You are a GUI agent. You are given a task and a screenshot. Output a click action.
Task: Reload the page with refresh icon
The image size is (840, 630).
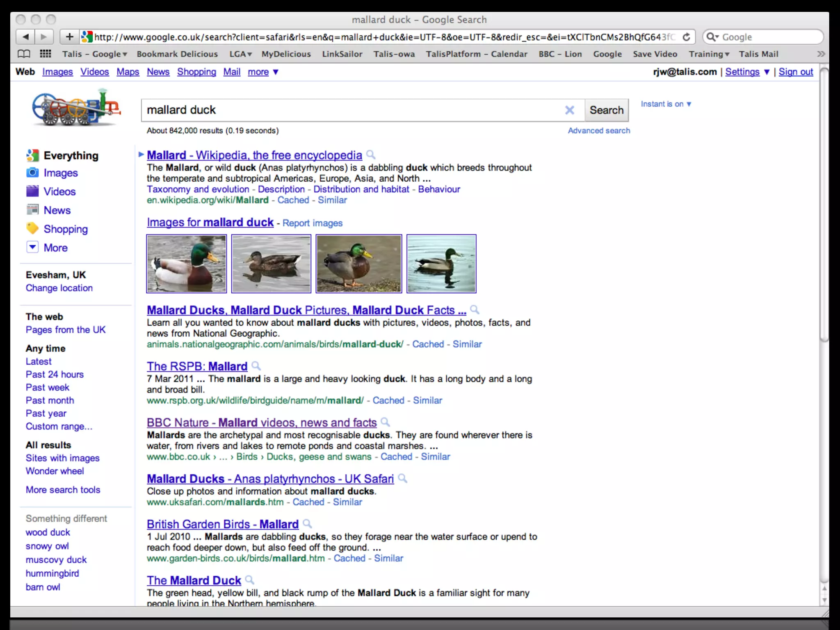coord(686,37)
